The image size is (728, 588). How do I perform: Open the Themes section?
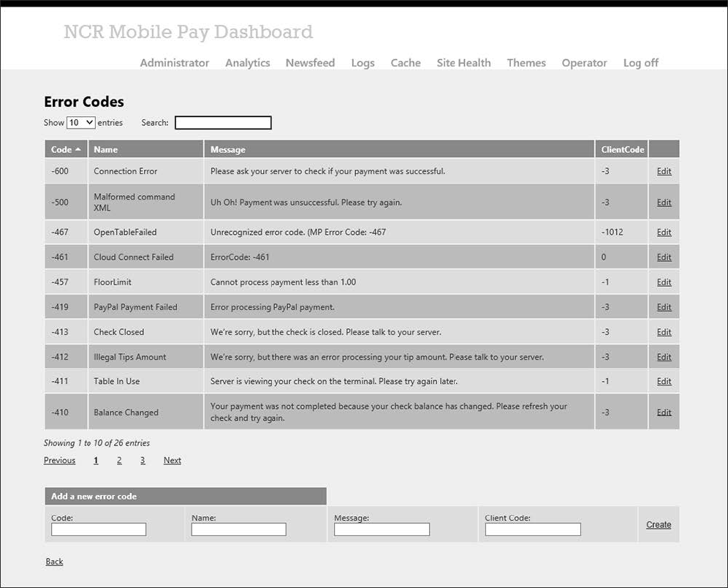point(526,63)
